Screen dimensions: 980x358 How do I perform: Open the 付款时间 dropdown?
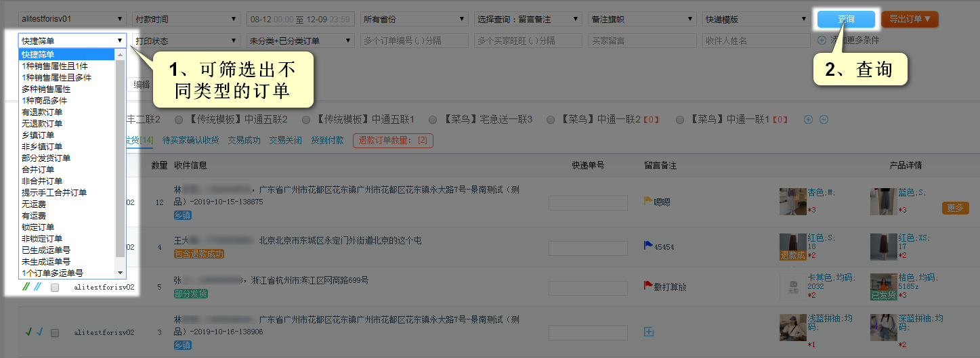point(186,20)
